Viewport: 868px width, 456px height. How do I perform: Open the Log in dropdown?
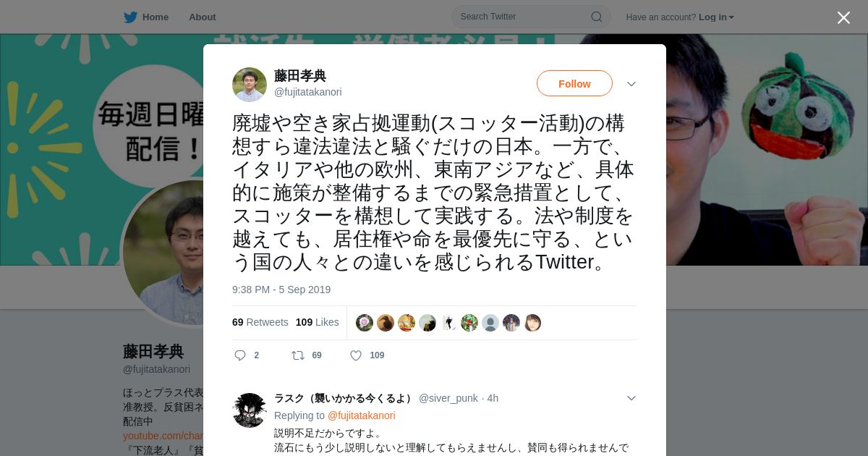tap(716, 17)
